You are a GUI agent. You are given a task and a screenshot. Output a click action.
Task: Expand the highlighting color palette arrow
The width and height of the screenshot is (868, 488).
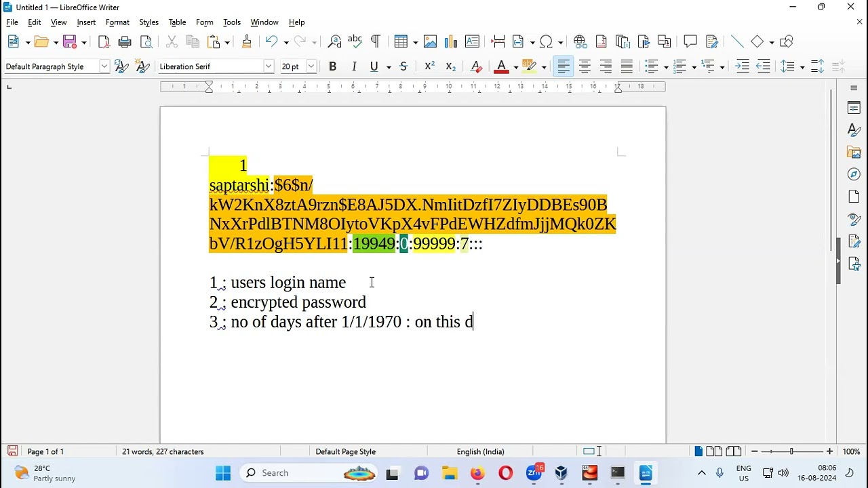544,67
